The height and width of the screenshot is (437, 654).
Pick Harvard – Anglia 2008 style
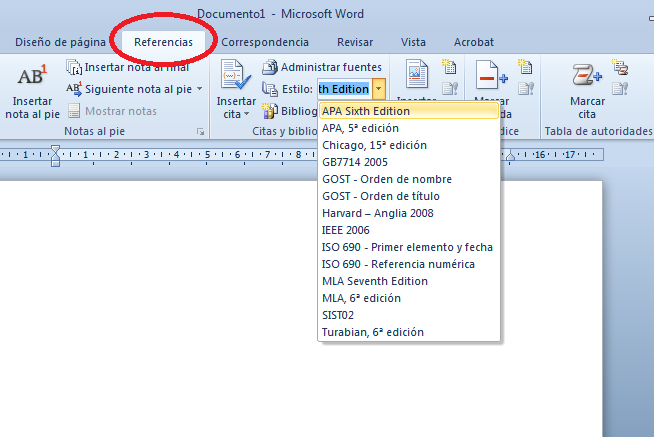pyautogui.click(x=409, y=213)
